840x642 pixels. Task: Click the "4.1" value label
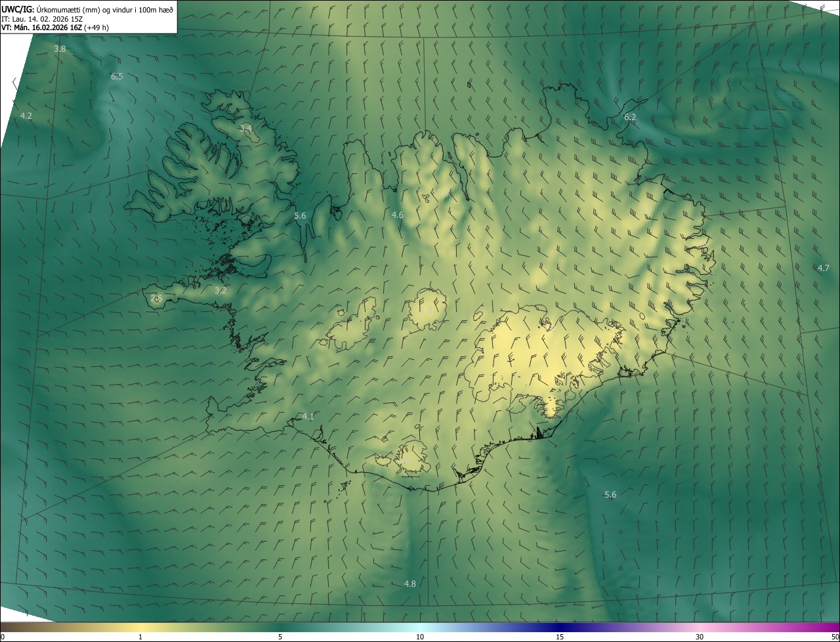tap(308, 417)
